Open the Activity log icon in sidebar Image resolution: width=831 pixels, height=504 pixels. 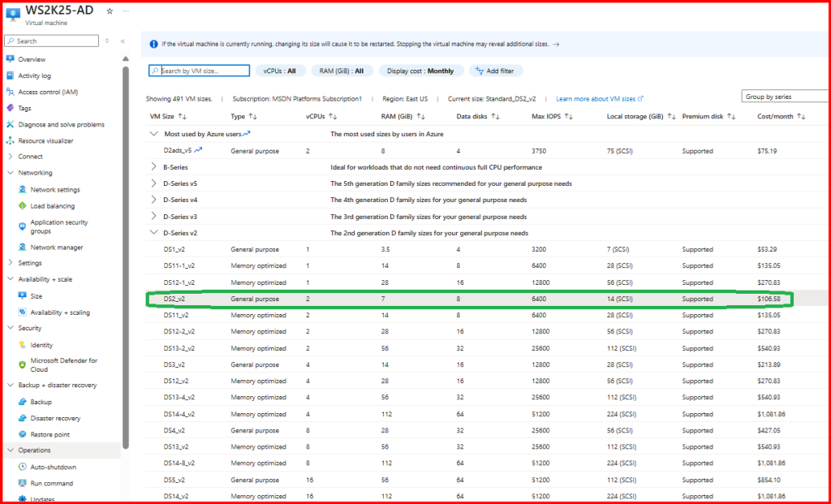click(10, 75)
